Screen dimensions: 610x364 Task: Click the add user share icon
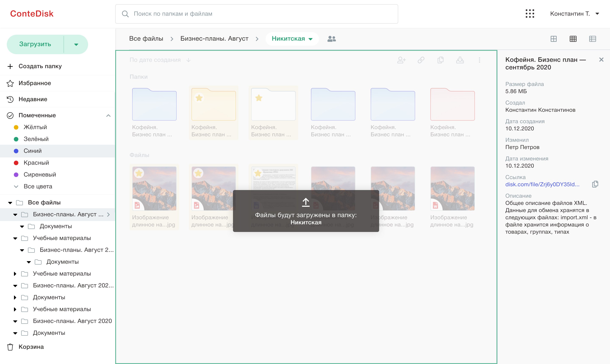coord(401,60)
